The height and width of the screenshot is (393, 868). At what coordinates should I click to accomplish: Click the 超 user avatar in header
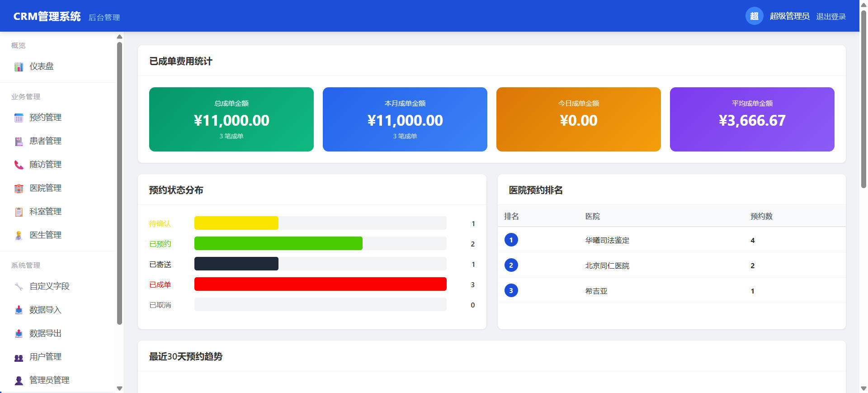pos(754,16)
